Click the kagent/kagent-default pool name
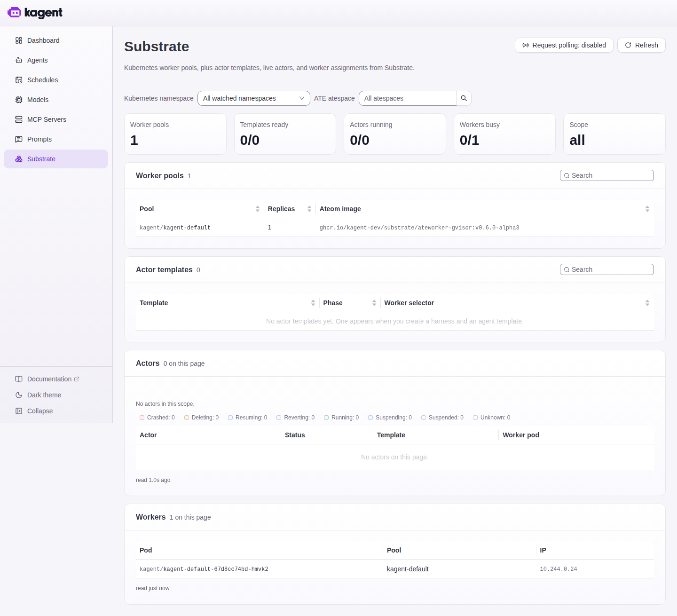This screenshot has height=616, width=677. click(175, 228)
